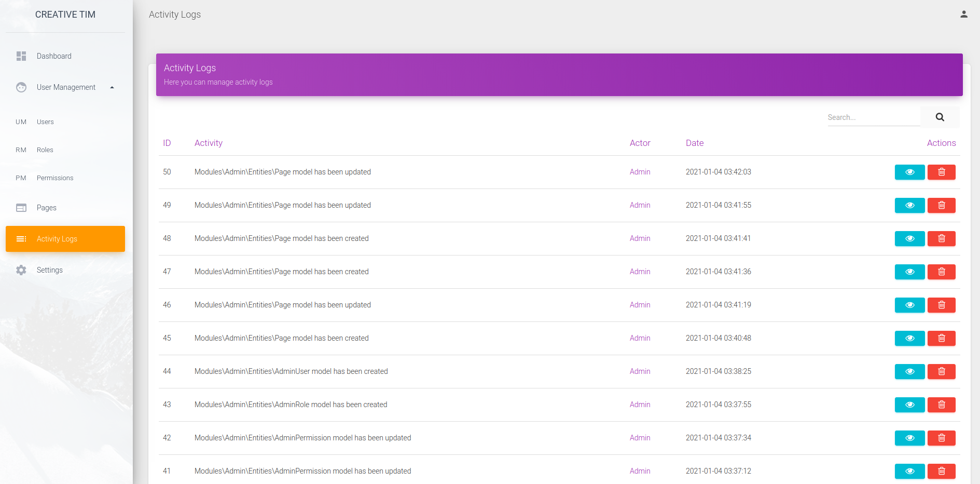
Task: Click the CREATIVE TIM brand link
Action: 65,15
